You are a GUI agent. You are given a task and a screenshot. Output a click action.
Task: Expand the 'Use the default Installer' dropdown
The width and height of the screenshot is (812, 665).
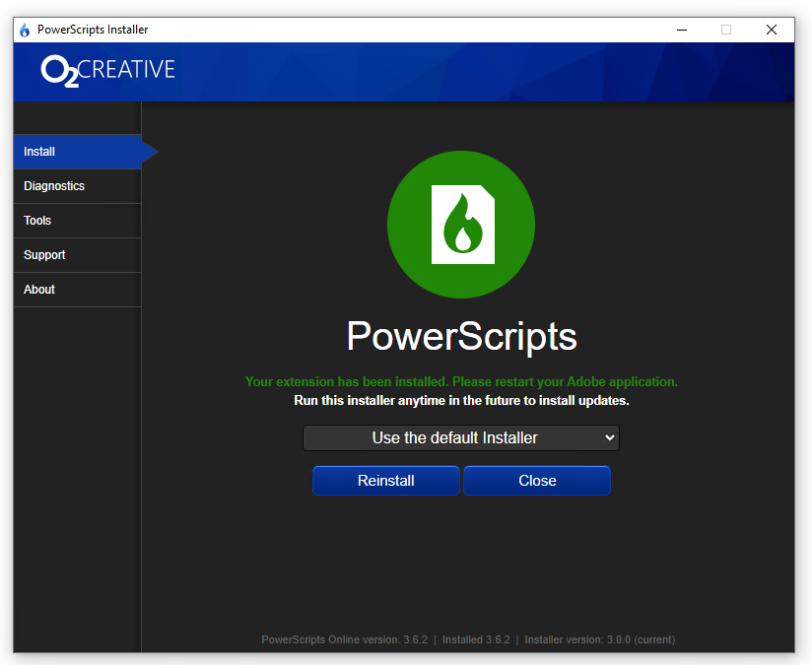[x=460, y=437]
